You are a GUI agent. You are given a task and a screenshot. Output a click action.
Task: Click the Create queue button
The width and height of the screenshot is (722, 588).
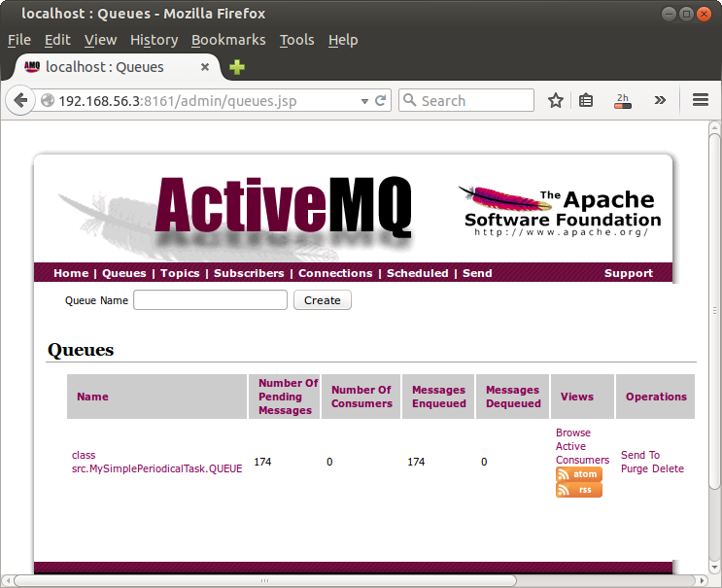pyautogui.click(x=323, y=300)
